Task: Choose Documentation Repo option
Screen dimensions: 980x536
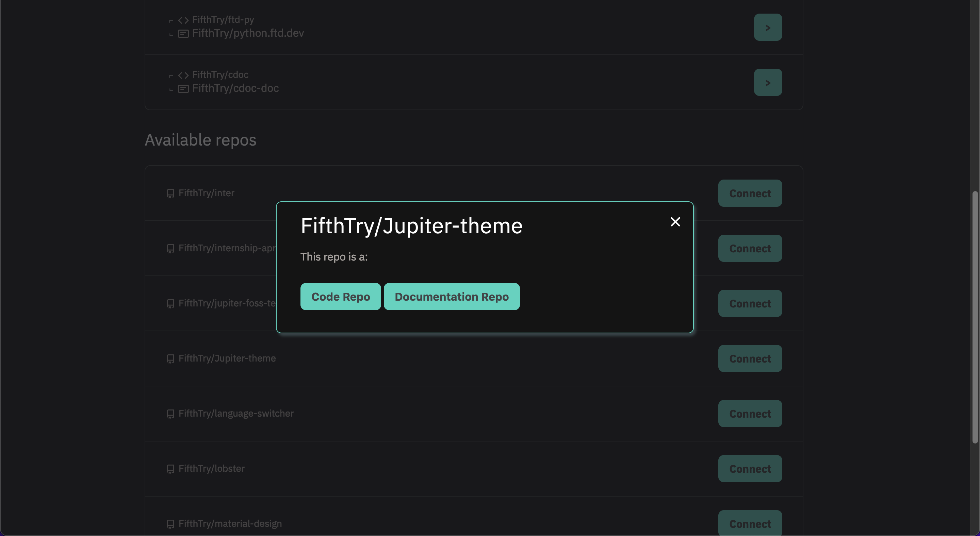Action: (451, 297)
